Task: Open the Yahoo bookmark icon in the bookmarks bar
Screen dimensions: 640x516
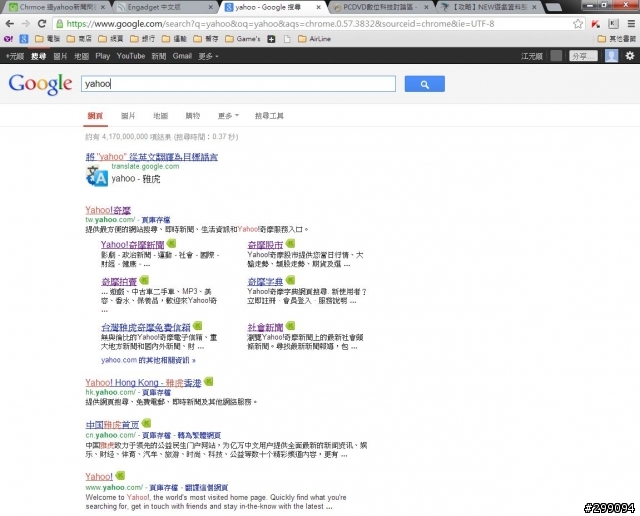Action: coord(8,39)
